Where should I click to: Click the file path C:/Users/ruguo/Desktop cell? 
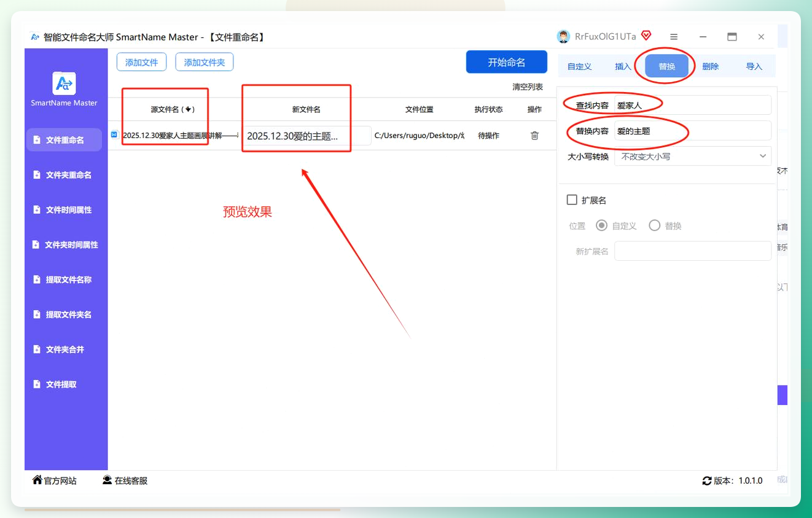point(419,136)
